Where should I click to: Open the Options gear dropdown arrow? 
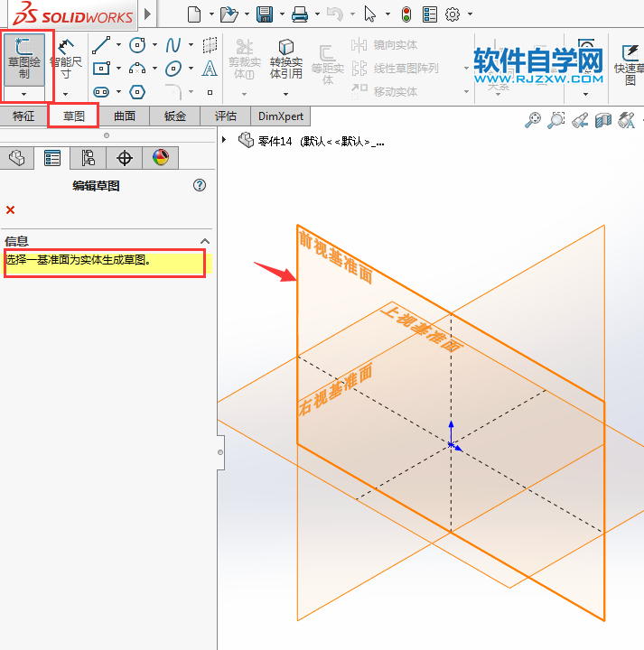pos(470,14)
